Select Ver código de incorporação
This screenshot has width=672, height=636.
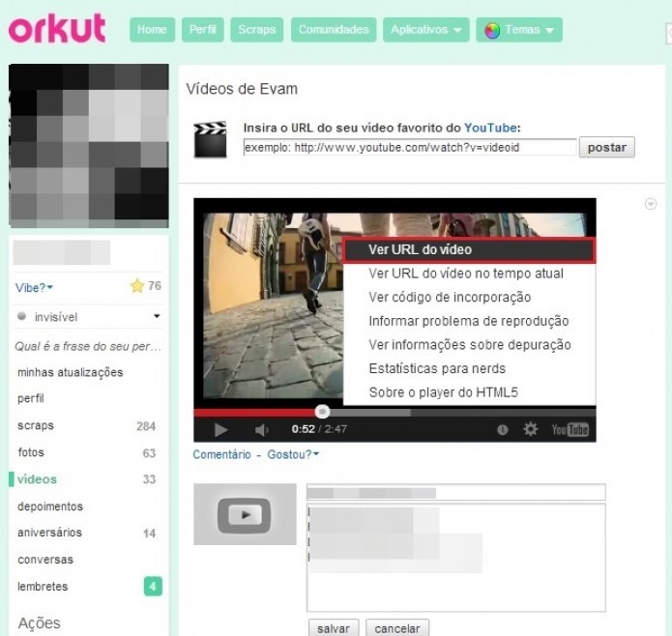[x=469, y=298]
